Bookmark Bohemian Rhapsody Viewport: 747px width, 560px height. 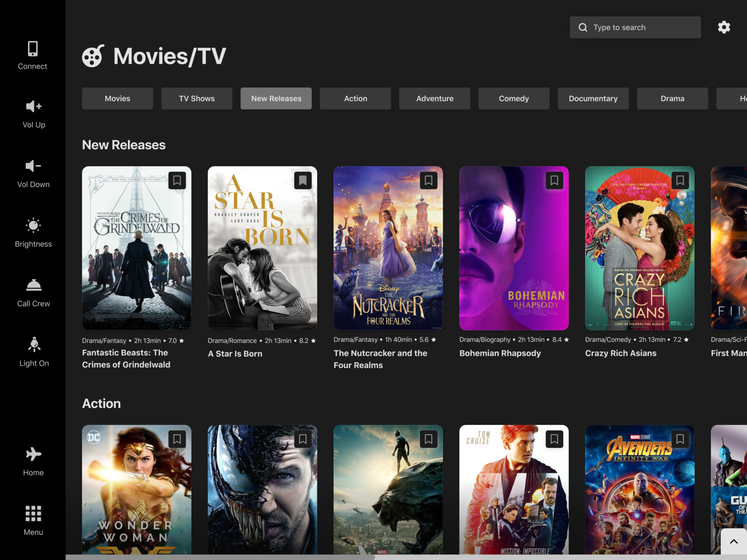(x=554, y=180)
